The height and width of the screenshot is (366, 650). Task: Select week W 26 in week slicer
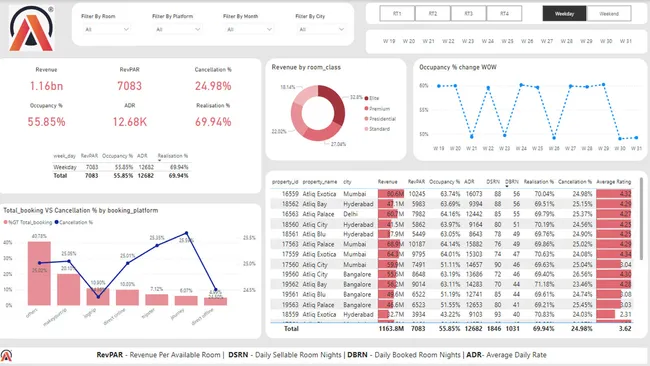click(527, 41)
